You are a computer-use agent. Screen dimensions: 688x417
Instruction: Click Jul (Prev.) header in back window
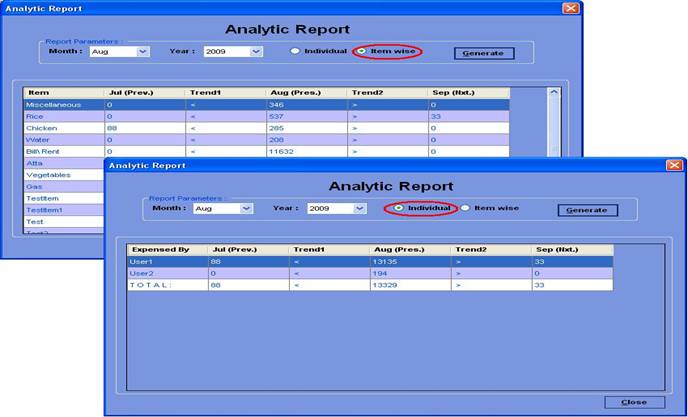[145, 93]
